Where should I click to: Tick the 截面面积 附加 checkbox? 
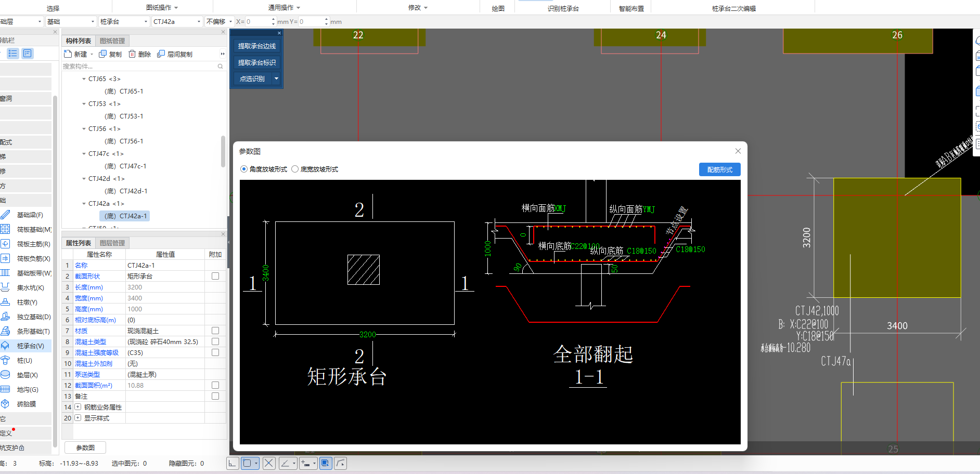215,386
